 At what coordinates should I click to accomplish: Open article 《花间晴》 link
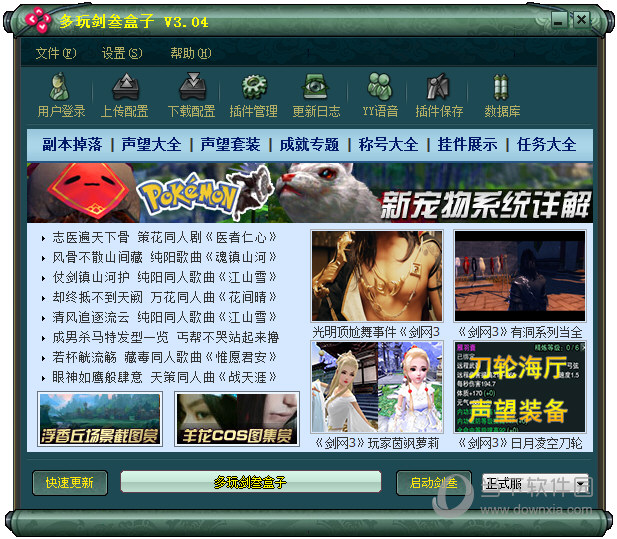coord(164,297)
